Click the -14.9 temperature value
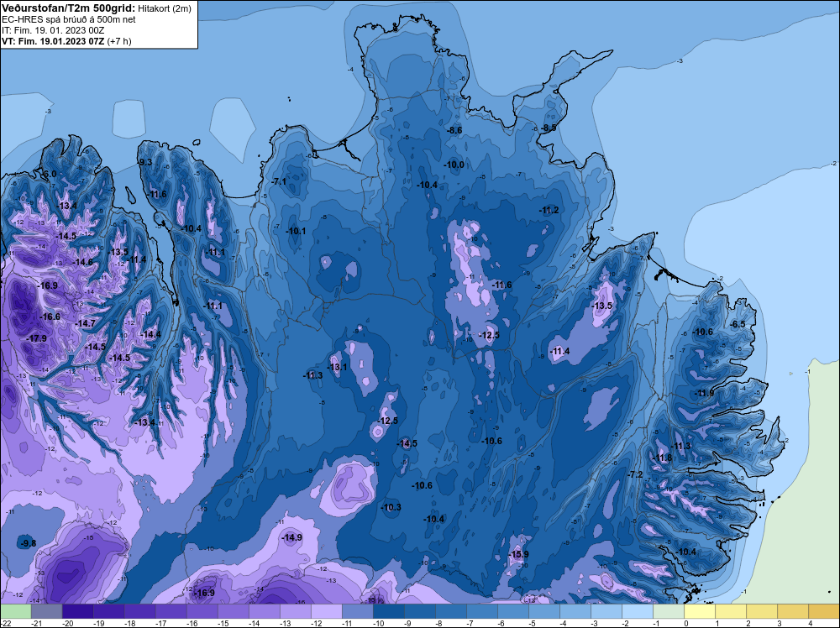Viewport: 840px width, 628px height. click(292, 537)
